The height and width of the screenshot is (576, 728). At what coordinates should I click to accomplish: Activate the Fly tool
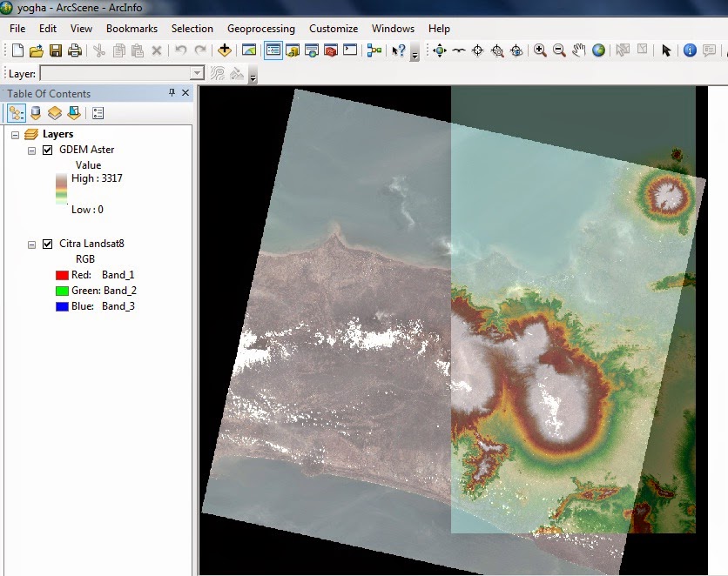tap(458, 50)
